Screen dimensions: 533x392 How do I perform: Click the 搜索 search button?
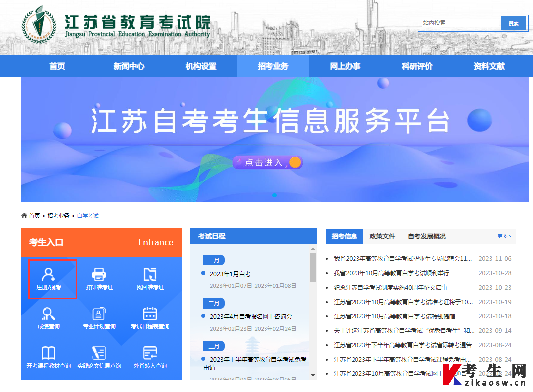[x=514, y=23]
